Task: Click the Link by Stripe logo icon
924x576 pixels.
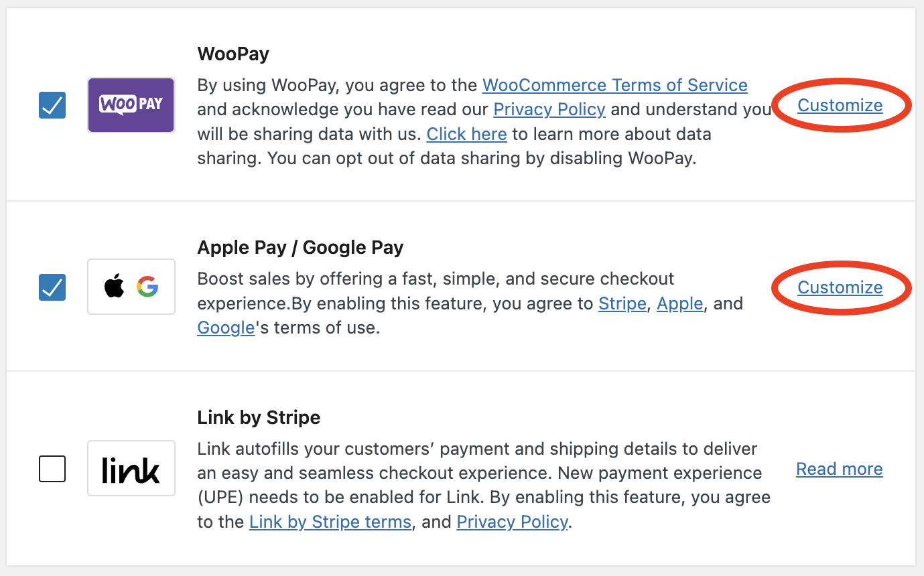Action: point(131,468)
